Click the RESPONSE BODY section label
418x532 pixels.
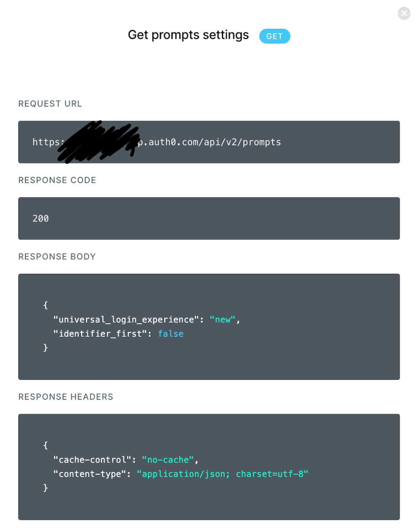(x=57, y=256)
